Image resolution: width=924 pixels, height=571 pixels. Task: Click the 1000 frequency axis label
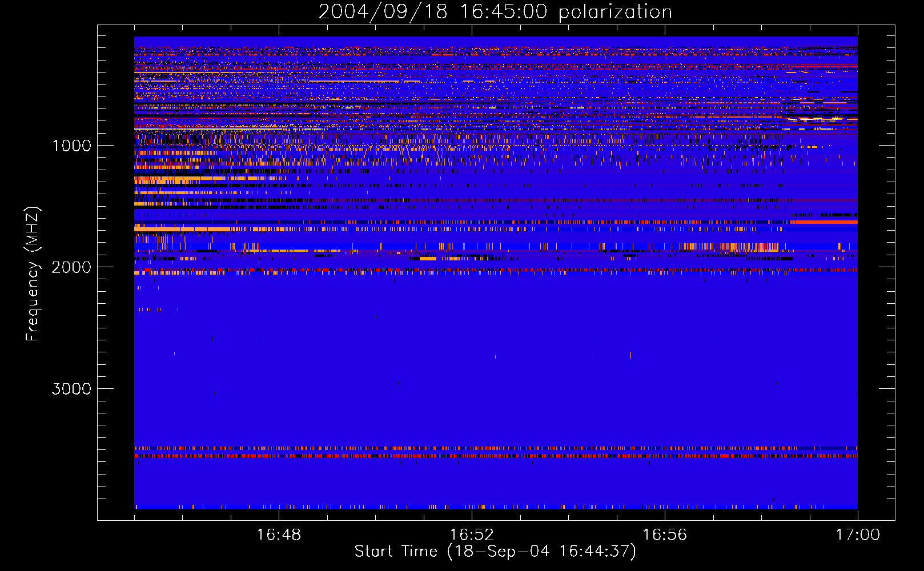71,146
